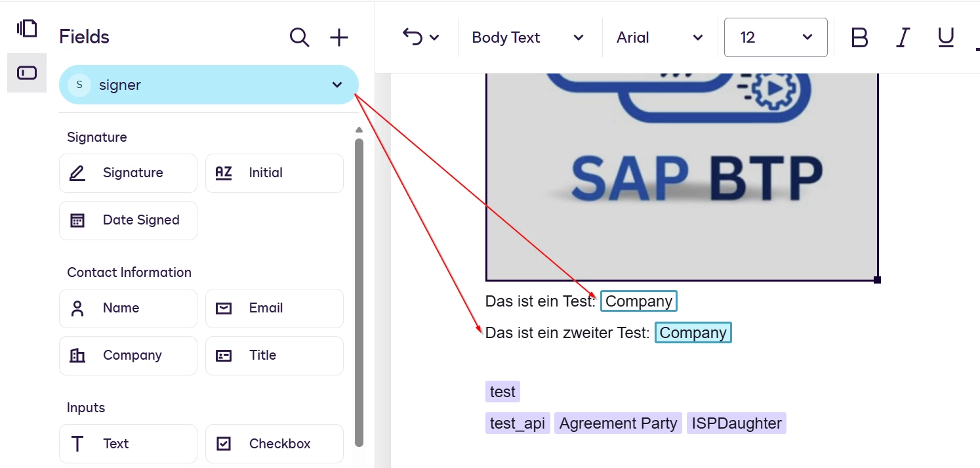Select Company field after 'Das ist ein Test:'
Viewport: 980px width, 468px height.
point(639,301)
